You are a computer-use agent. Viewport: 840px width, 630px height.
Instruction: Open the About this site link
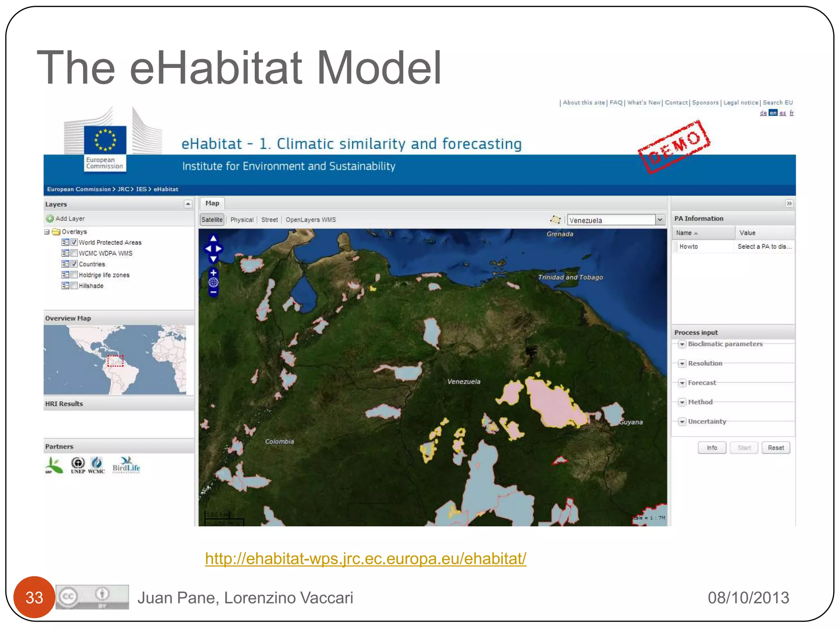pos(584,103)
